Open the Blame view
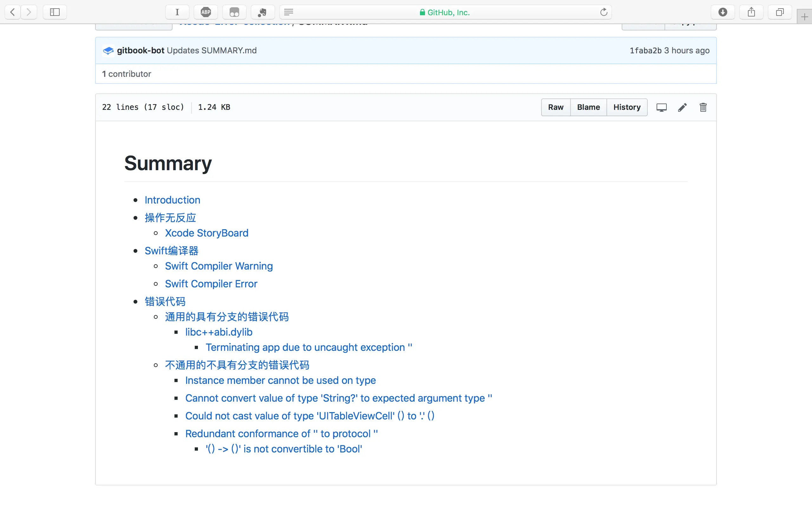812x508 pixels. (x=588, y=107)
